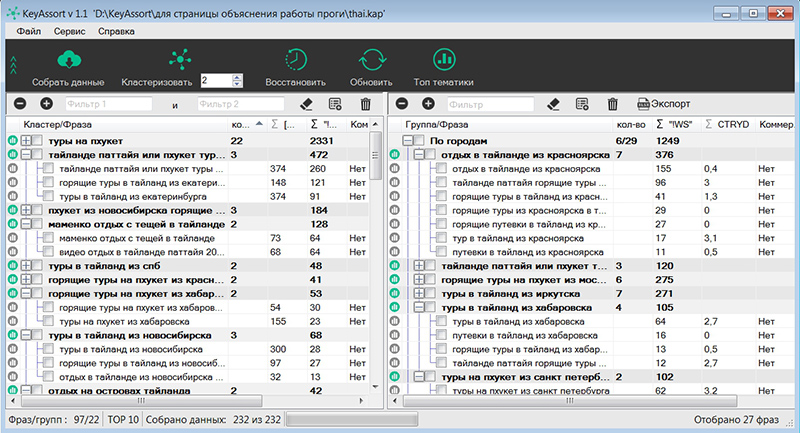Click the Кластеризовать network icon
Viewport: 800px width, 433px height.
point(180,60)
